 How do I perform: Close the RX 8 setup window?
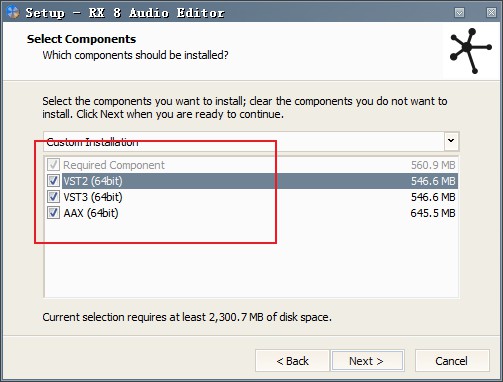(491, 13)
